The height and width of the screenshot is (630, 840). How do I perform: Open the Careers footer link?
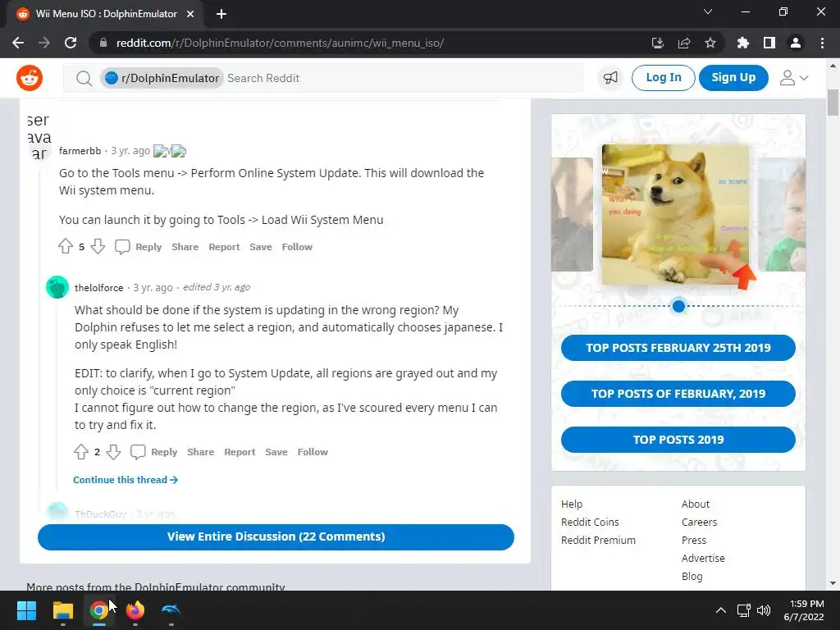coord(699,523)
